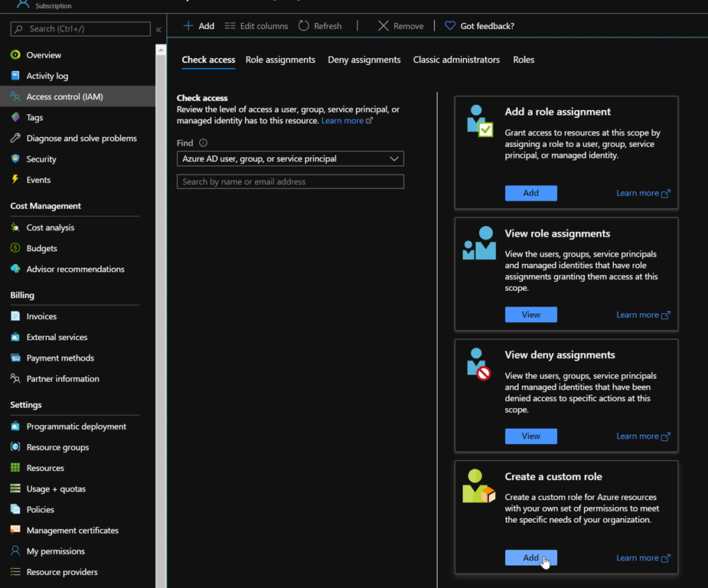The image size is (708, 588).
Task: Click the Security shield icon
Action: pos(15,159)
